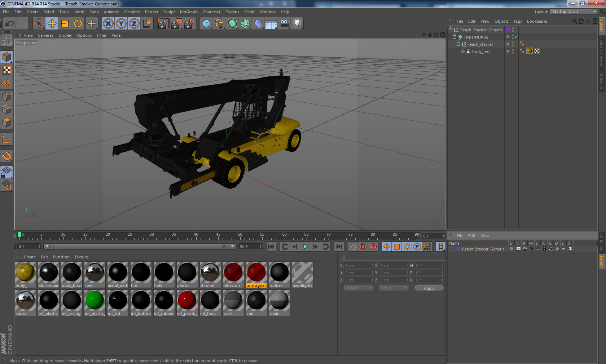Image resolution: width=606 pixels, height=364 pixels.
Task: Switch to Texture mode checkerboard icon
Action: [7, 70]
